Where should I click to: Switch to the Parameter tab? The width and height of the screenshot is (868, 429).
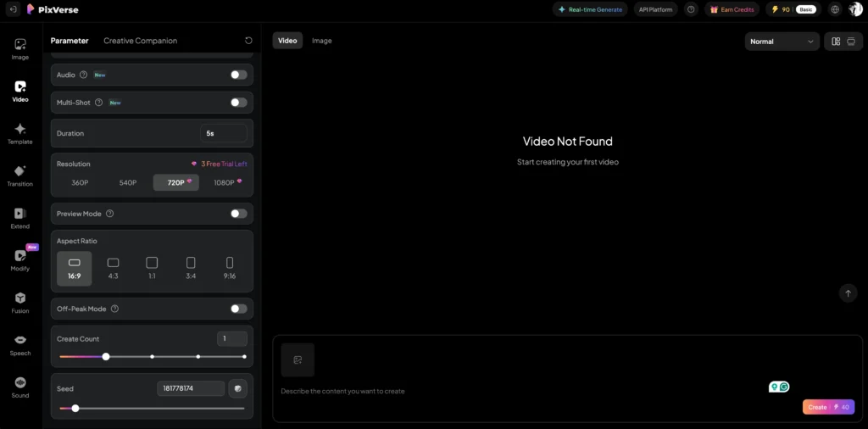point(70,41)
